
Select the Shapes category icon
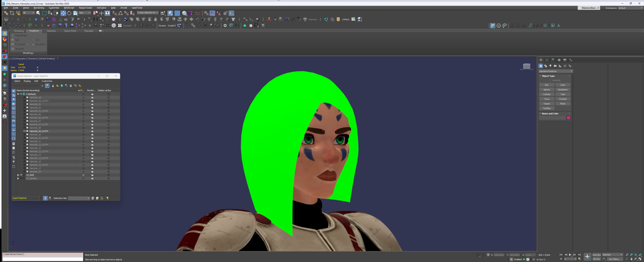coord(545,66)
